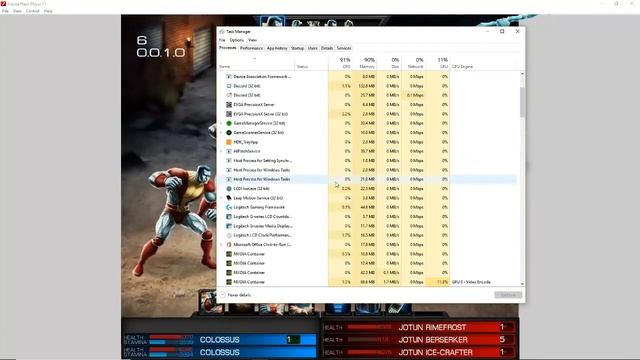Click the NVIDIA Container 42.2 MB icon

tap(229, 273)
